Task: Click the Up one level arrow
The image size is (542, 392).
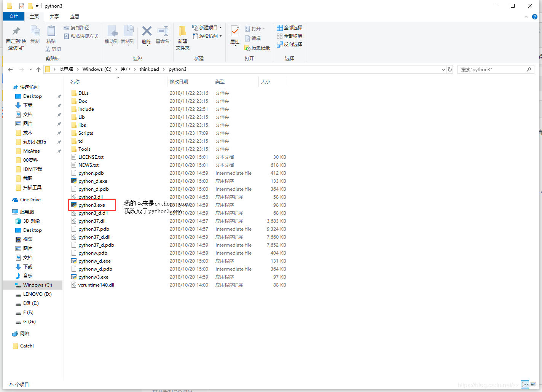Action: point(38,70)
